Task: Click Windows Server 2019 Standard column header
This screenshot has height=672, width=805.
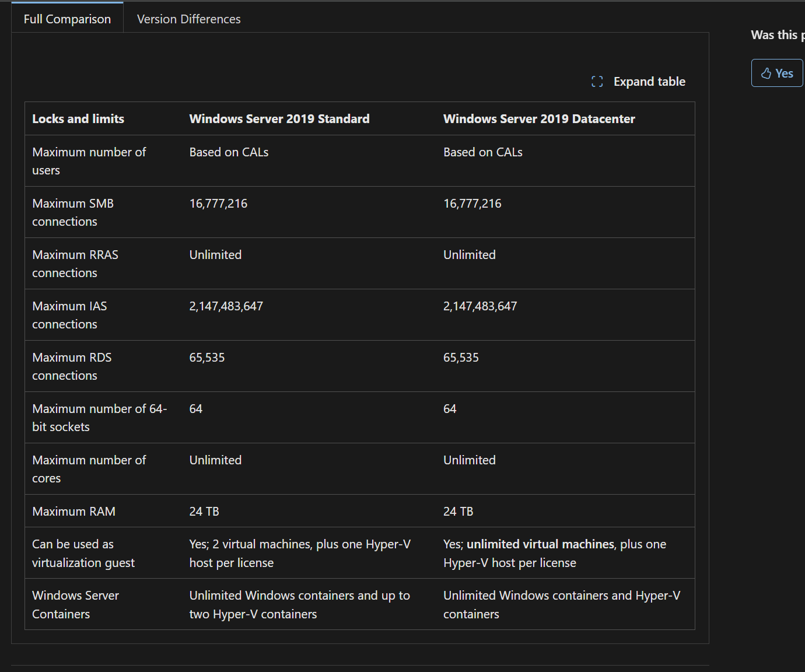Action: click(279, 119)
